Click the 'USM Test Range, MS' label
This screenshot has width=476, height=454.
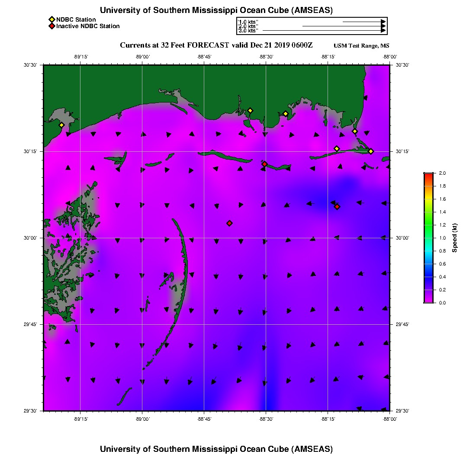tap(361, 46)
